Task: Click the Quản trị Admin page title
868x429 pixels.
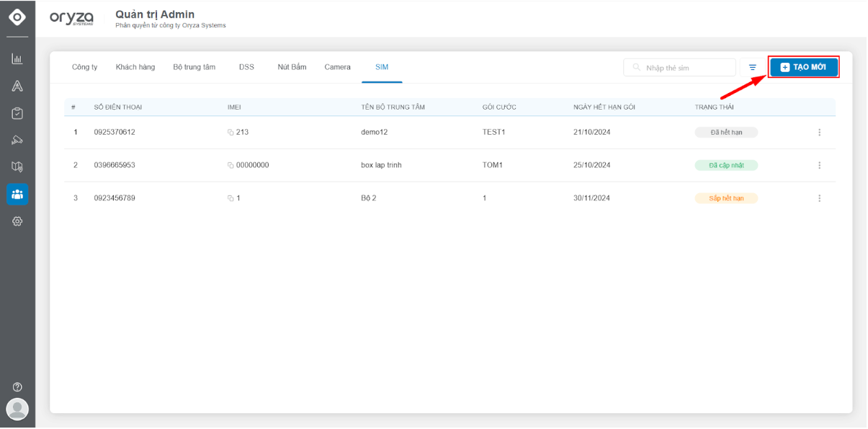Action: tap(155, 14)
